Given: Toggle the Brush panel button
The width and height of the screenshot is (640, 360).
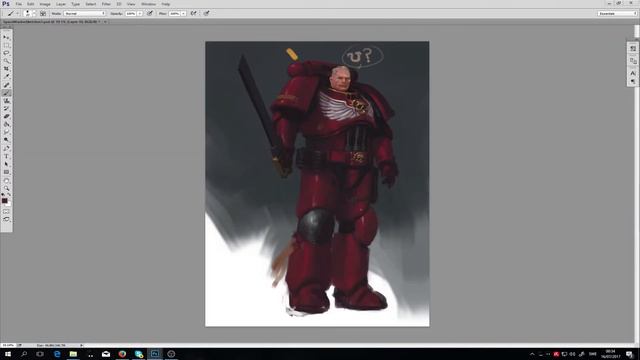Looking at the screenshot, I should click(43, 13).
